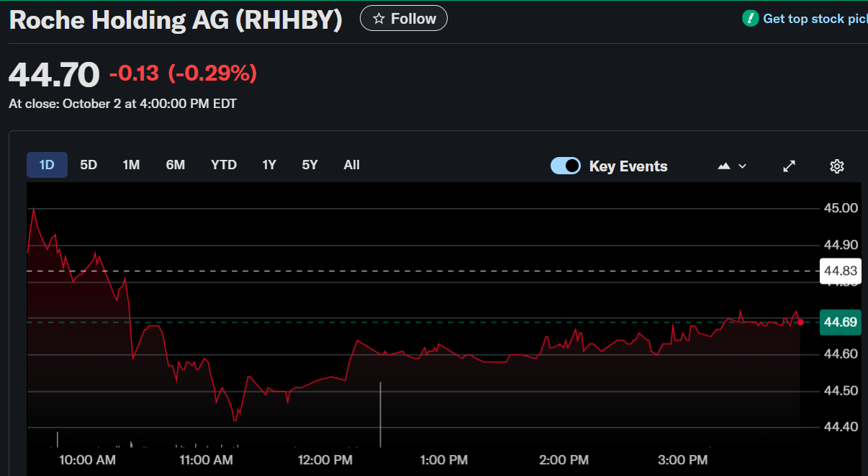868x476 pixels.
Task: Click the Roche Holding AG (RHHBY) title
Action: (x=175, y=20)
